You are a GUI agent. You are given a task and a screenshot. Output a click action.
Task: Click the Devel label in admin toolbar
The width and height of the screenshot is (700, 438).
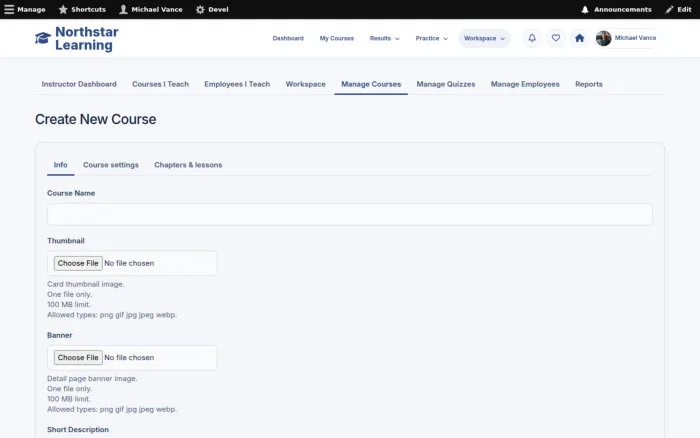218,9
